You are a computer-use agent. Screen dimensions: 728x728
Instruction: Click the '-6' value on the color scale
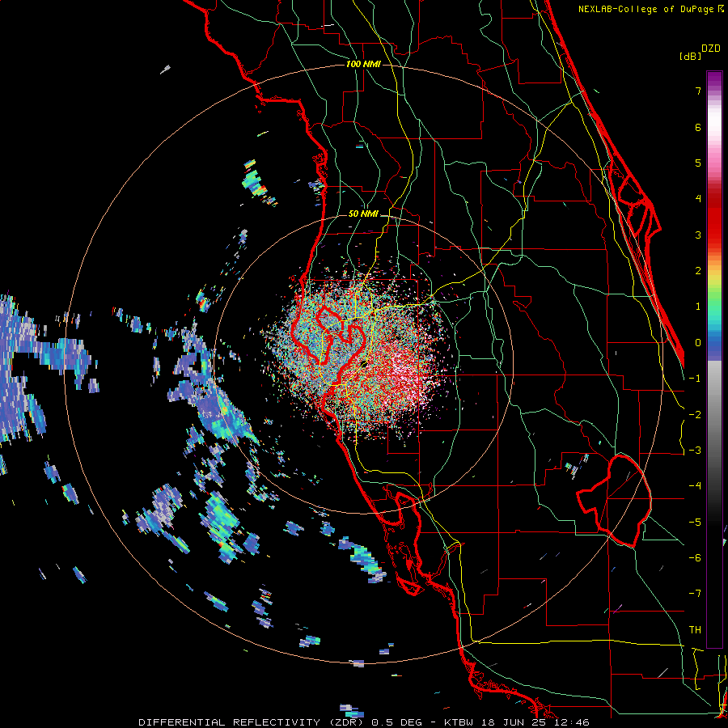click(x=695, y=558)
